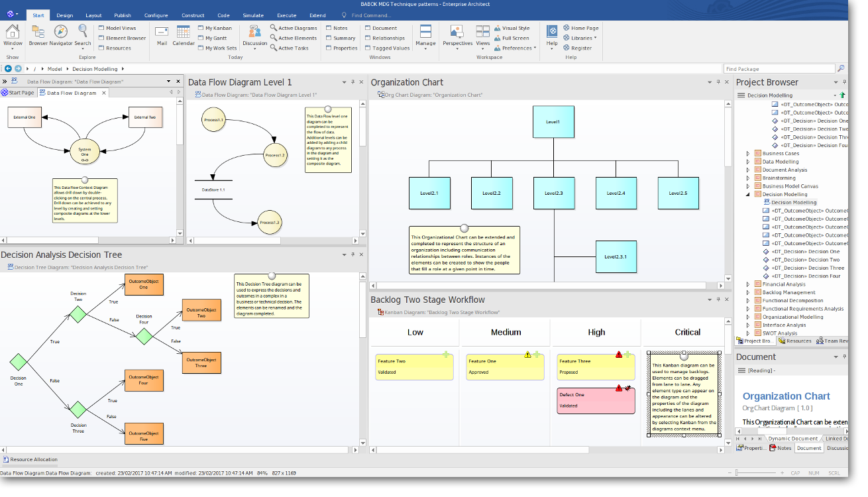Screen dimensions: 868x497
Task: Switch to the Simulate ribbon tab
Action: coord(252,15)
